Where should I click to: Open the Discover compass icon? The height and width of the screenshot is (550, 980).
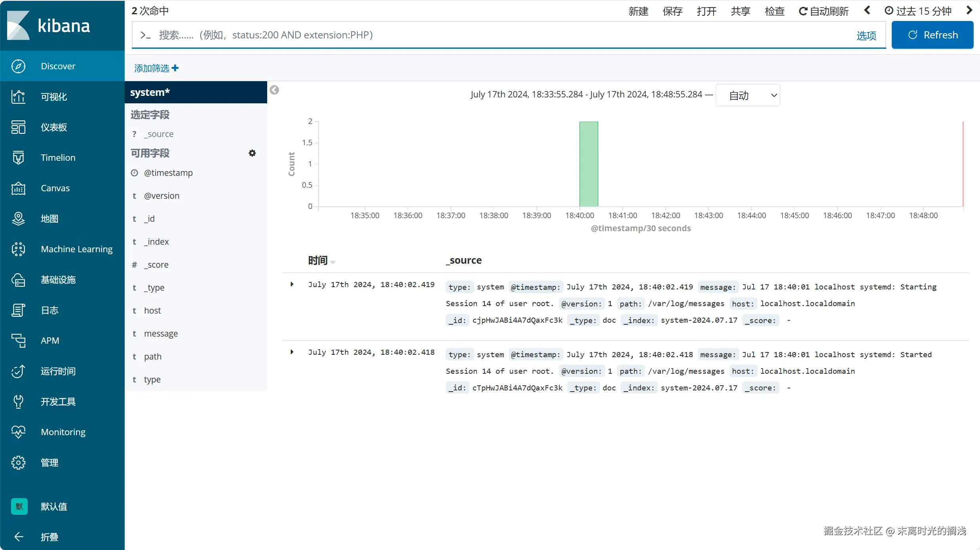(18, 66)
